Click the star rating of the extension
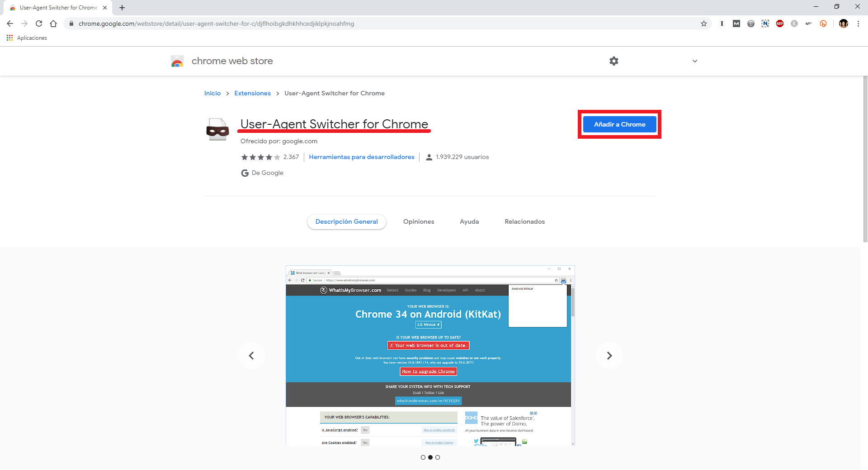 260,157
